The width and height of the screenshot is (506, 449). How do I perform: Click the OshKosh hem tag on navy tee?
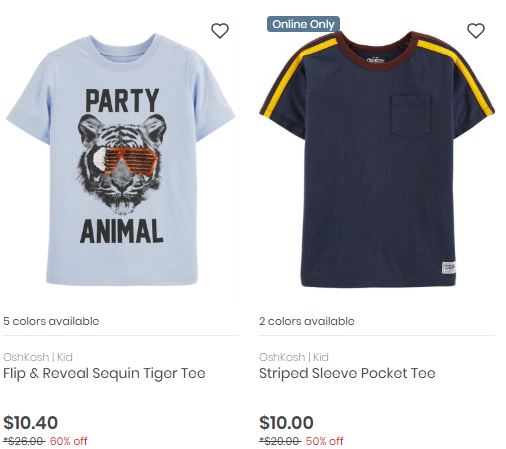[448, 268]
